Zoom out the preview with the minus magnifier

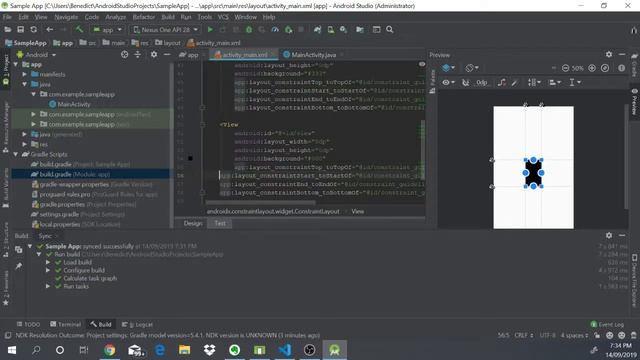pos(565,68)
